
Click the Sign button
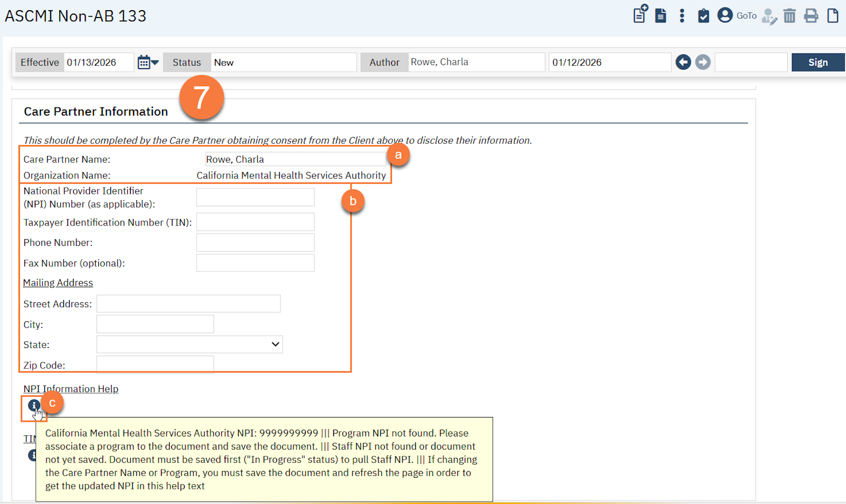coord(818,62)
